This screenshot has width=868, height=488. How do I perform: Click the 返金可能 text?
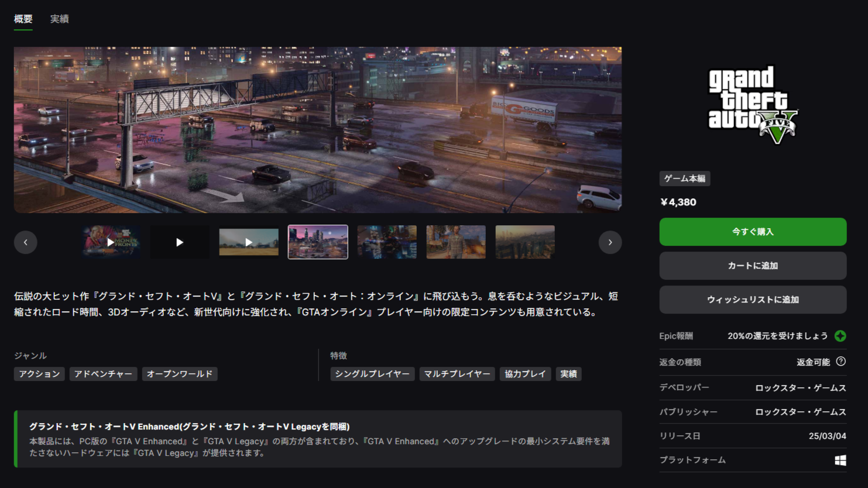point(813,362)
